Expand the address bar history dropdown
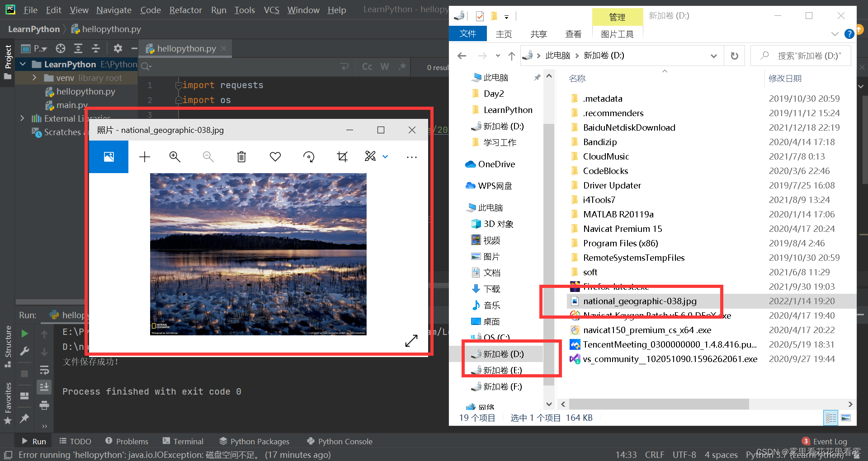The image size is (868, 461). coord(713,56)
